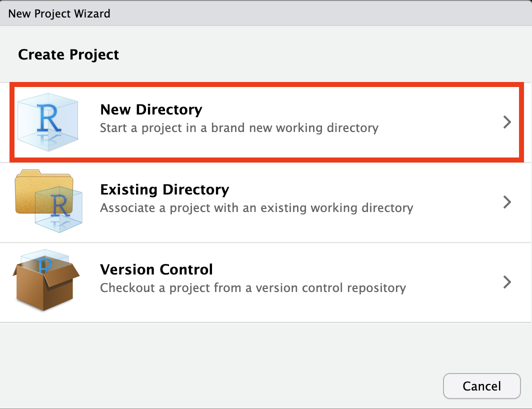Click 'Checkout a project from a version control repository'
The image size is (532, 409).
coord(252,287)
